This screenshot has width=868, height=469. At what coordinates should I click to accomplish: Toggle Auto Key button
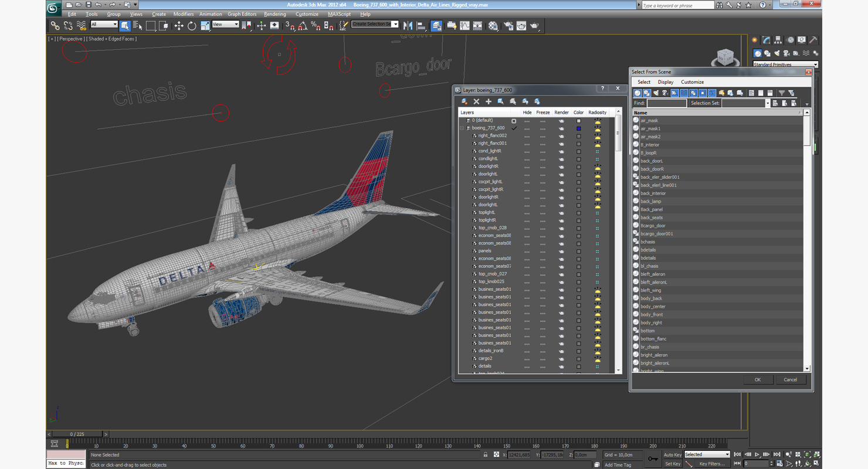click(673, 455)
